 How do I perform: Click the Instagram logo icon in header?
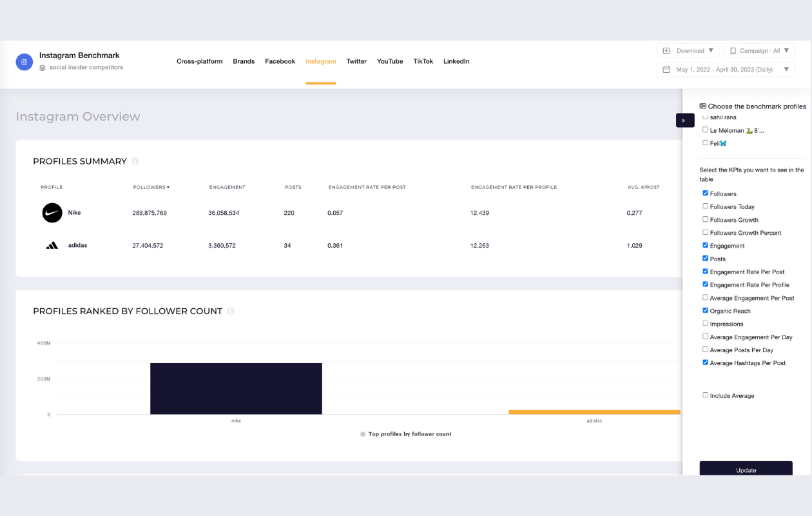coord(24,62)
